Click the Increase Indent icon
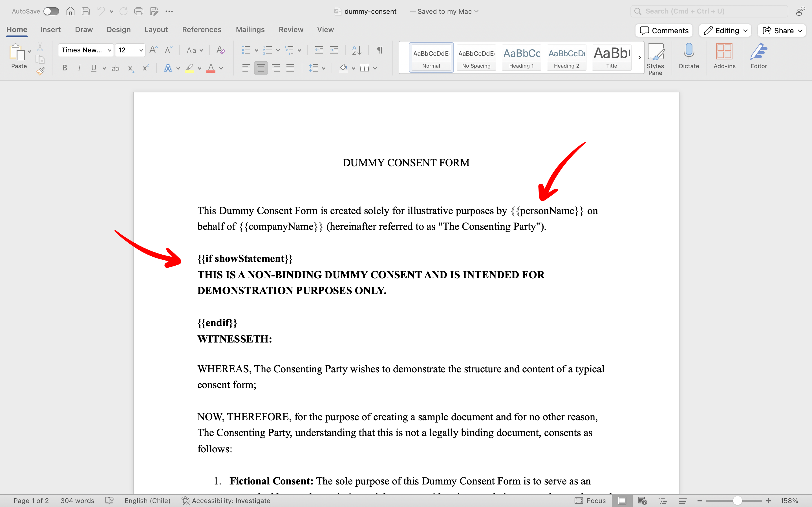Screen dimensions: 812x507 coord(334,50)
